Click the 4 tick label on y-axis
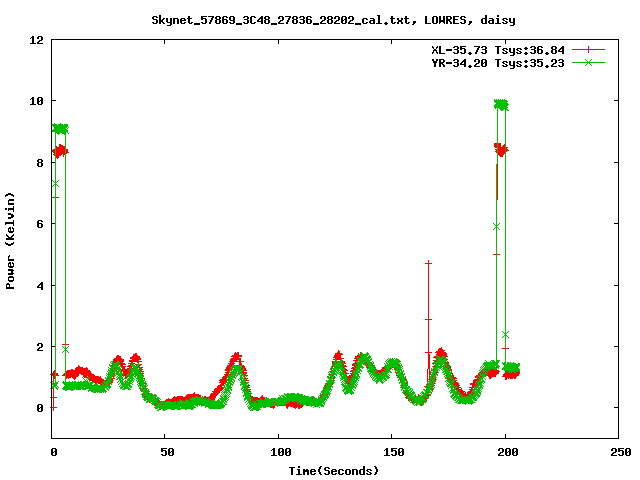Screen dimensions: 640x480 [x=40, y=285]
